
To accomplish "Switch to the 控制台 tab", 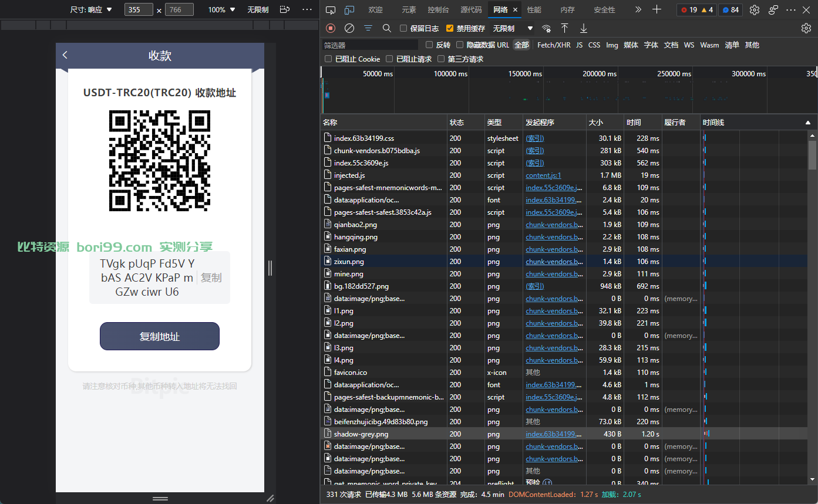I will pyautogui.click(x=438, y=10).
